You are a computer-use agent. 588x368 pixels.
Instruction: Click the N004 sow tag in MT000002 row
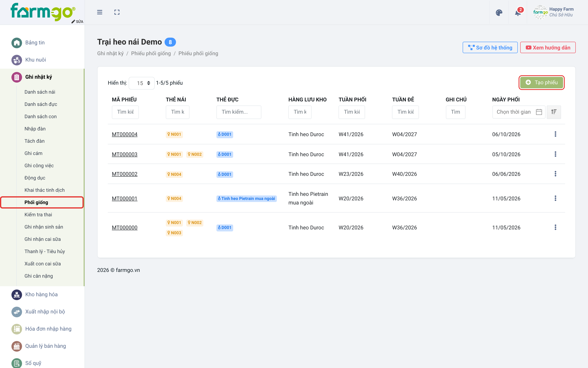point(174,174)
